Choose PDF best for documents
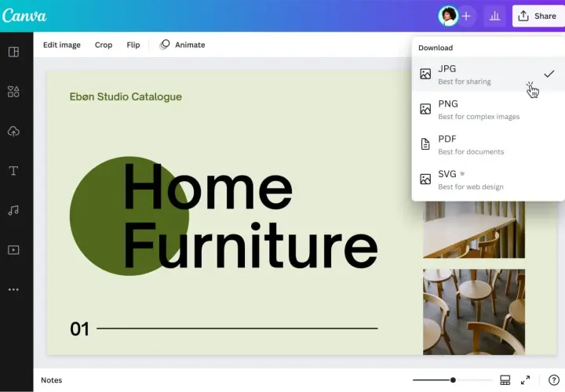 tap(488, 144)
